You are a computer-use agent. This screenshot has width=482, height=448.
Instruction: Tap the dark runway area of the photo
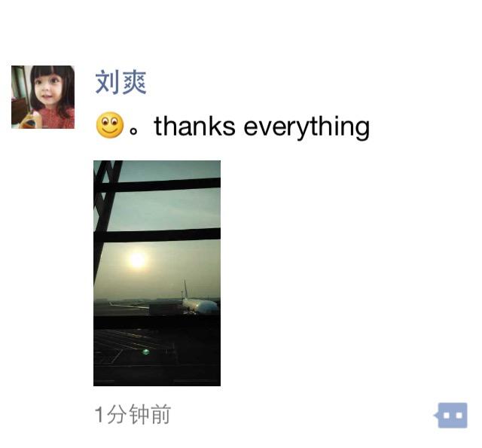(x=157, y=353)
